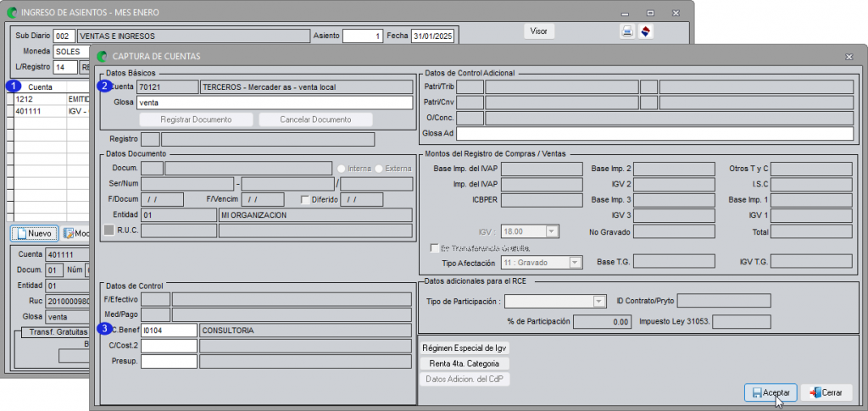The width and height of the screenshot is (868, 411).
Task: Click the Nuevo button in background window
Action: [34, 233]
